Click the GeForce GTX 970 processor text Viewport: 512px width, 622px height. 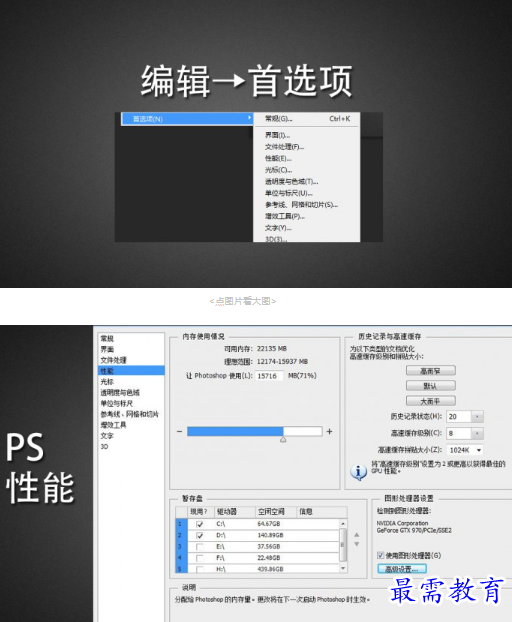[x=414, y=530]
